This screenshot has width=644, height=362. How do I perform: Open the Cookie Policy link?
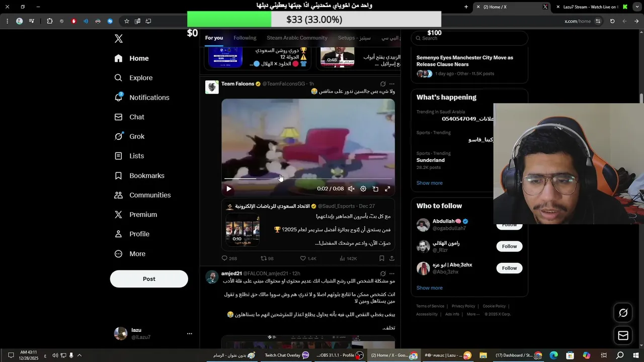[x=494, y=306]
